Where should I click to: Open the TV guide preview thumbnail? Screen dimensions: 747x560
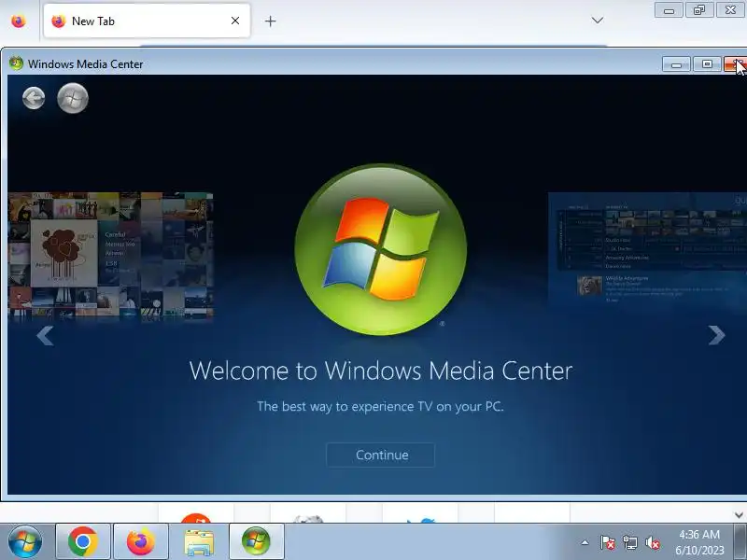point(647,248)
